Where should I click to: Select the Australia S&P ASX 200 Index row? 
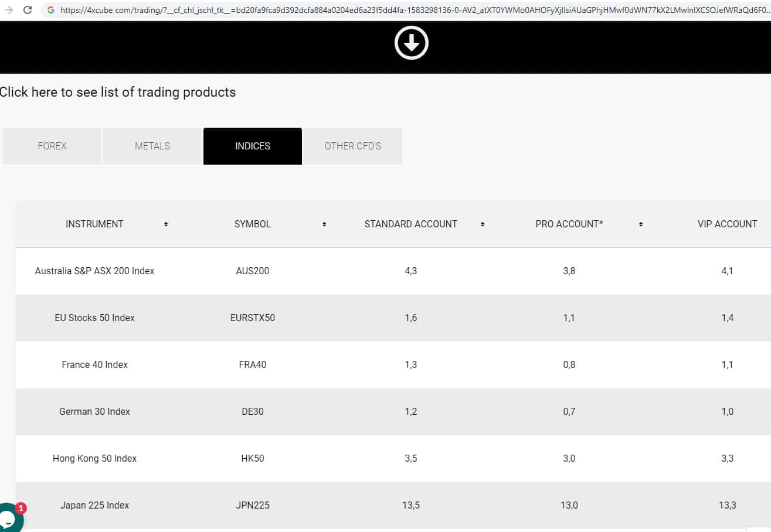click(x=94, y=271)
